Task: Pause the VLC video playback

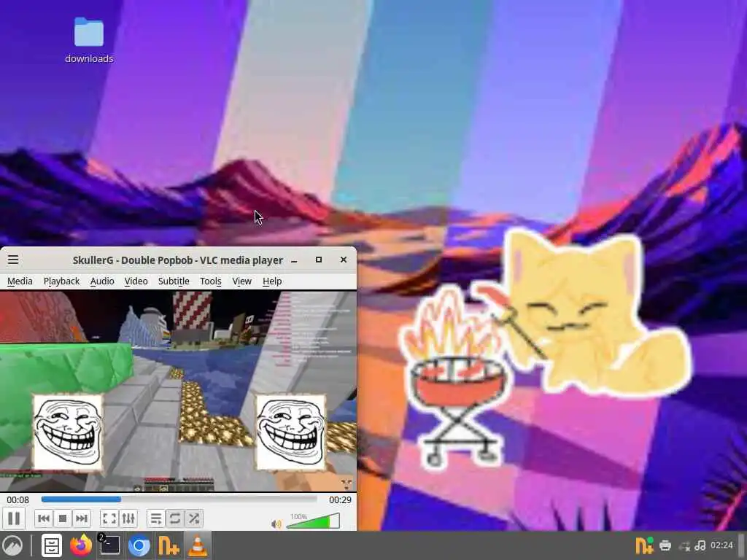Action: (14, 518)
